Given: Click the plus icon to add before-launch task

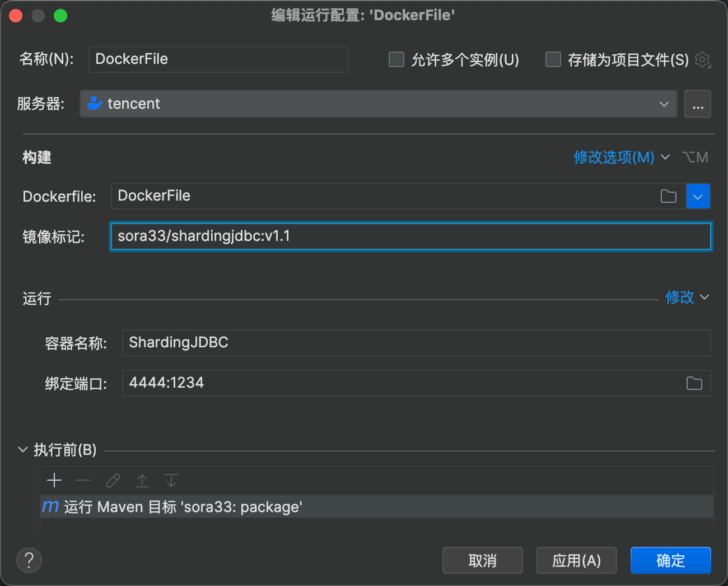Looking at the screenshot, I should click(x=54, y=480).
